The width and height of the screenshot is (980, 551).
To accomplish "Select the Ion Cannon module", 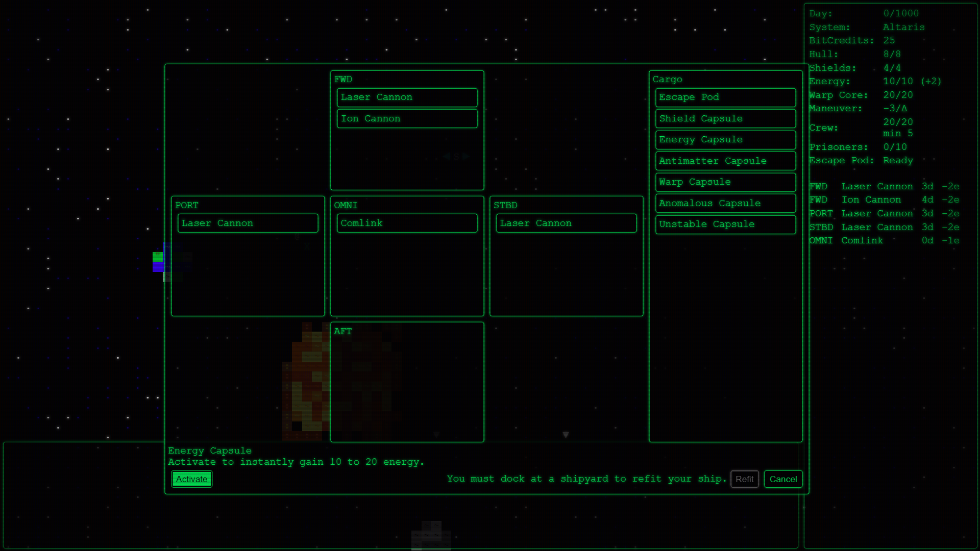I will [407, 118].
